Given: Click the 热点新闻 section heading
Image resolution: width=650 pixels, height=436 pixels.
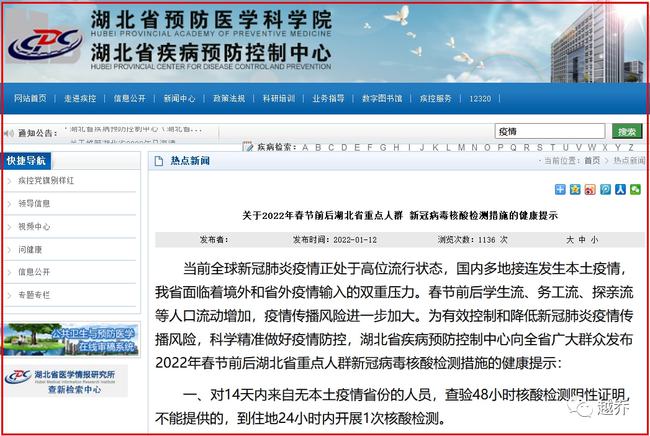Looking at the screenshot, I should click(190, 161).
